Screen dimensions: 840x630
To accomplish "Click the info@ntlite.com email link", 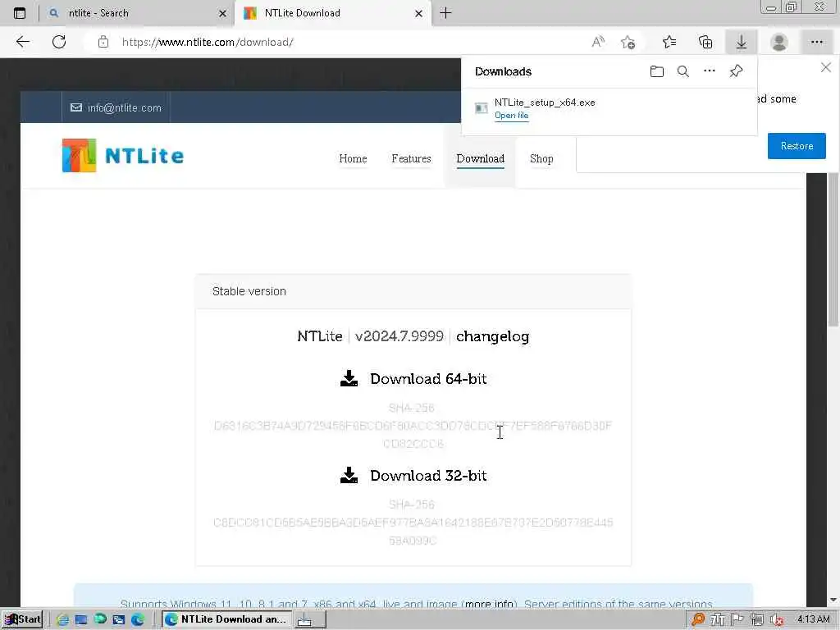I will [x=125, y=107].
